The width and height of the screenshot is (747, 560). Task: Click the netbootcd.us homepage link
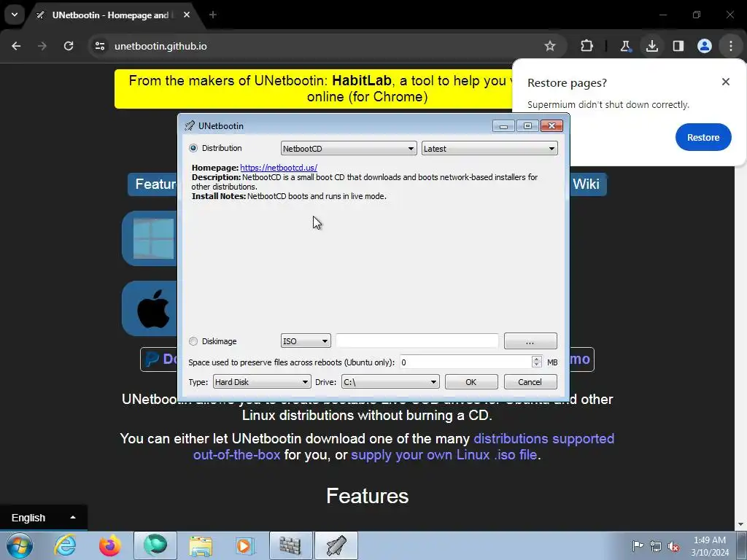pos(279,168)
